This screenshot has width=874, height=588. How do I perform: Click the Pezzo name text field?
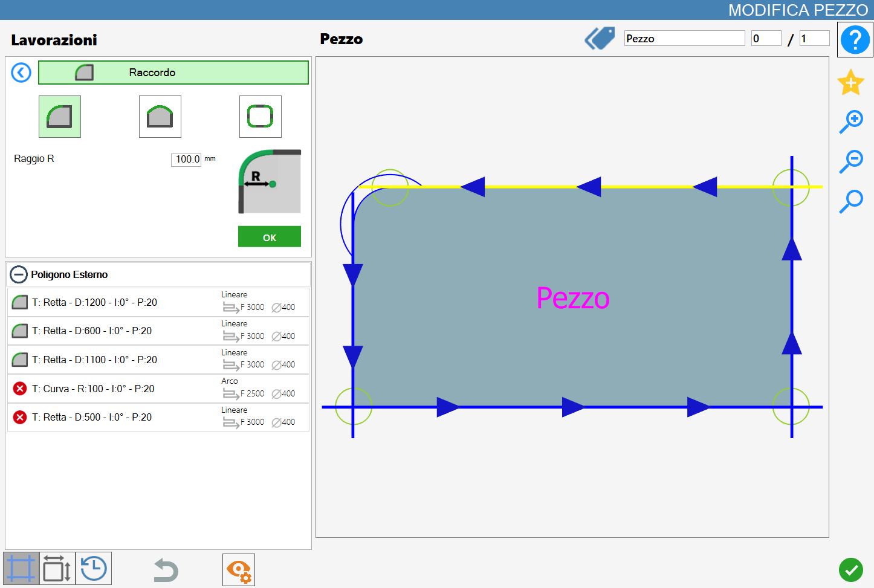click(x=684, y=39)
